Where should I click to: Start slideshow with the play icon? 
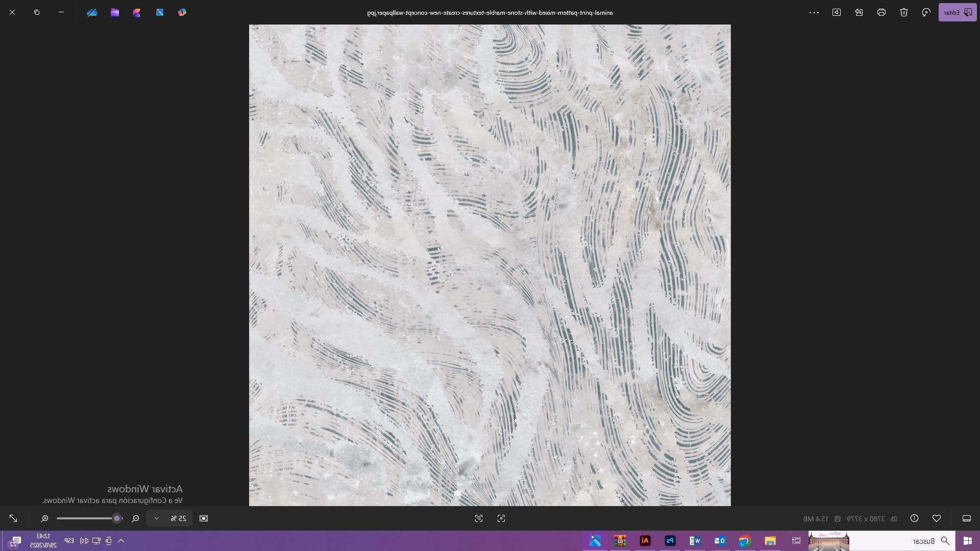pyautogui.click(x=836, y=12)
